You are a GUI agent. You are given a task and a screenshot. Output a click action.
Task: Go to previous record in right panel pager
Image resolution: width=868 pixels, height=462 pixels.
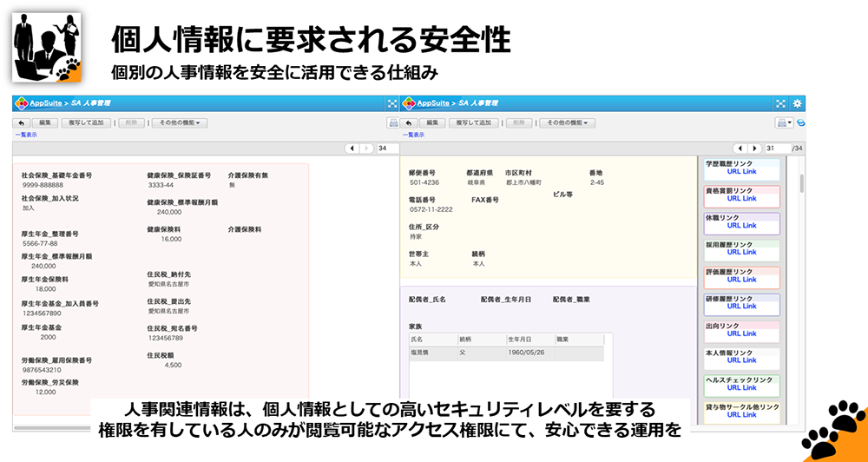(x=741, y=148)
